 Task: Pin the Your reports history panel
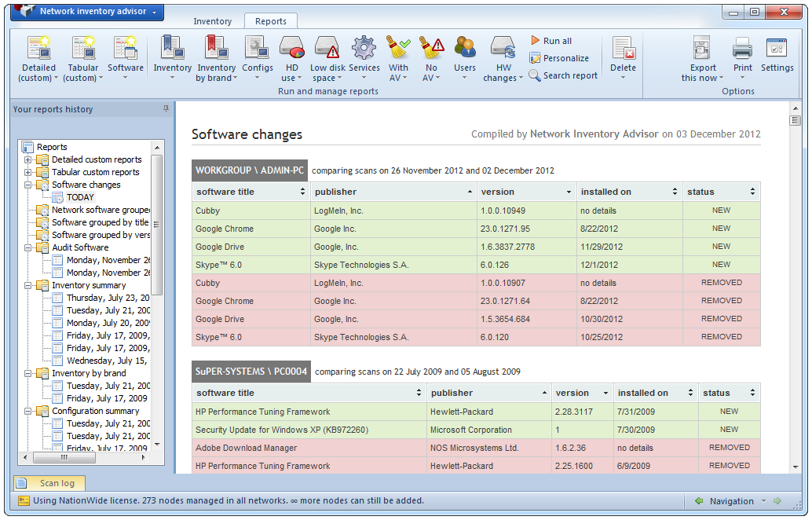[x=166, y=108]
